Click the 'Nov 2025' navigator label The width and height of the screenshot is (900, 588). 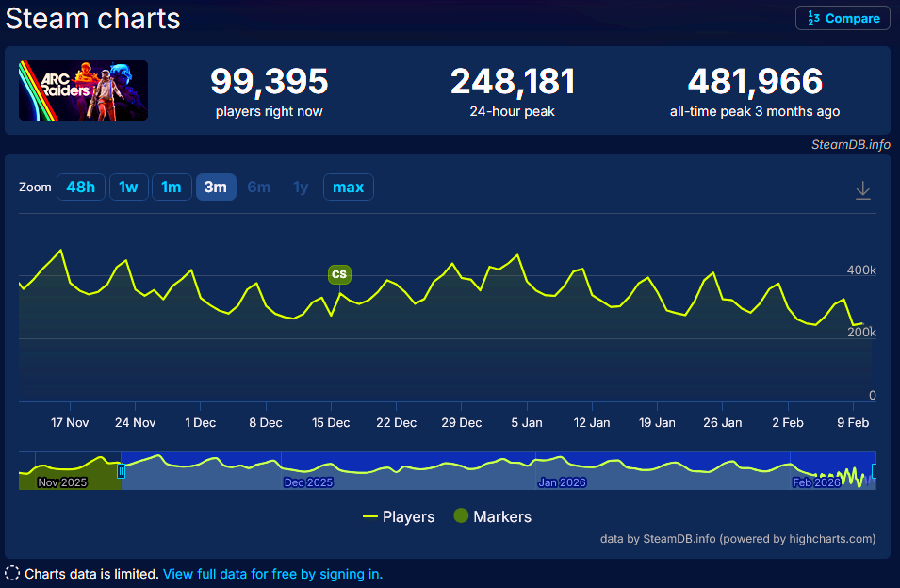(x=62, y=482)
